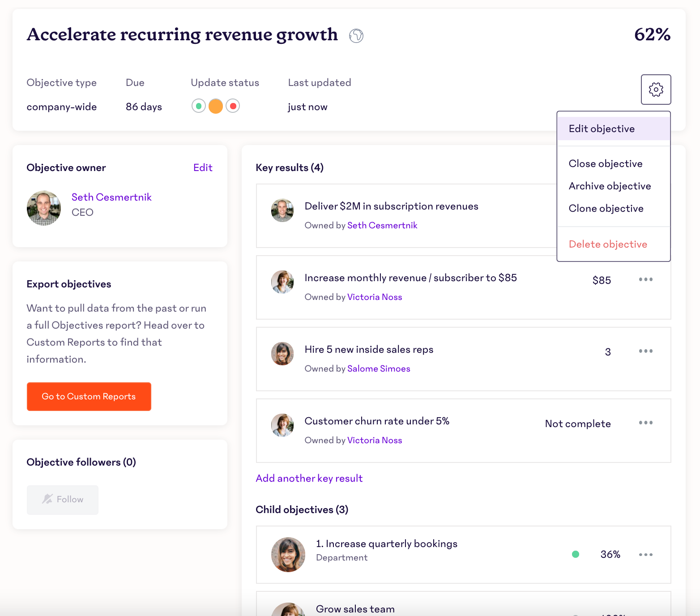Click the Follow button
The width and height of the screenshot is (700, 616).
63,500
